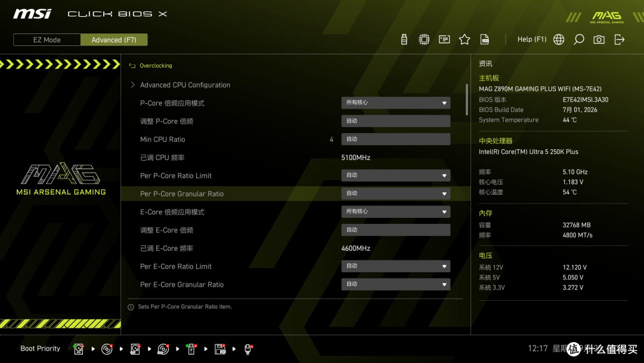Click the BIOS Build Date 7月 01, 2026

coord(580,110)
